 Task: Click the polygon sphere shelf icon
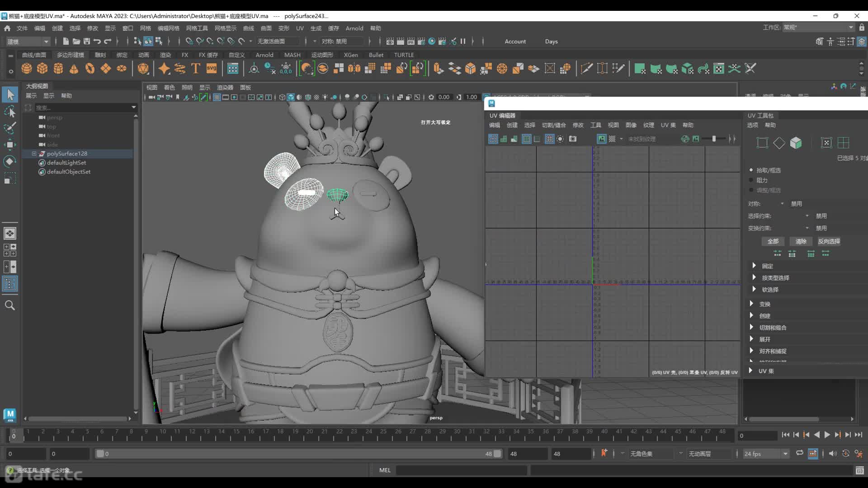coord(27,69)
